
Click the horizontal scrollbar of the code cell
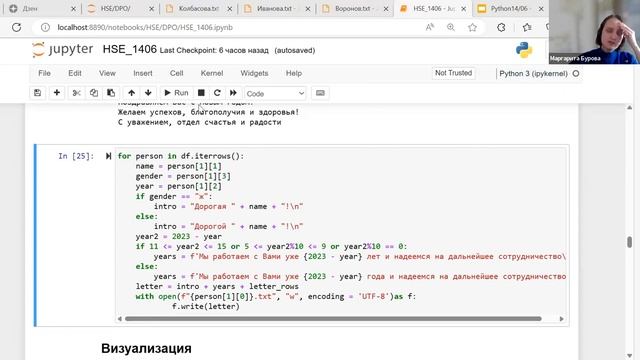click(333, 318)
